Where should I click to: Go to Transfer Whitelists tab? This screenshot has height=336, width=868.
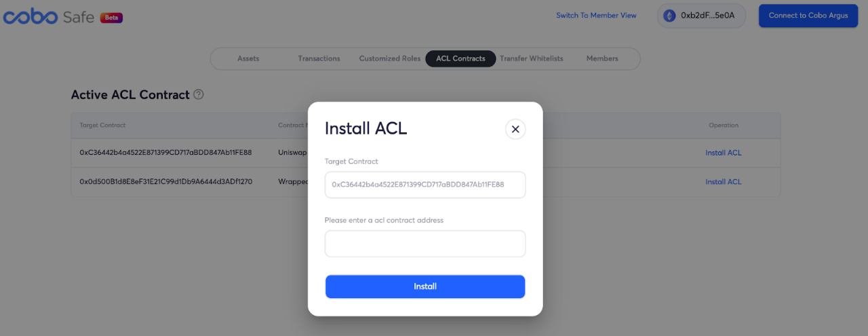tap(532, 58)
